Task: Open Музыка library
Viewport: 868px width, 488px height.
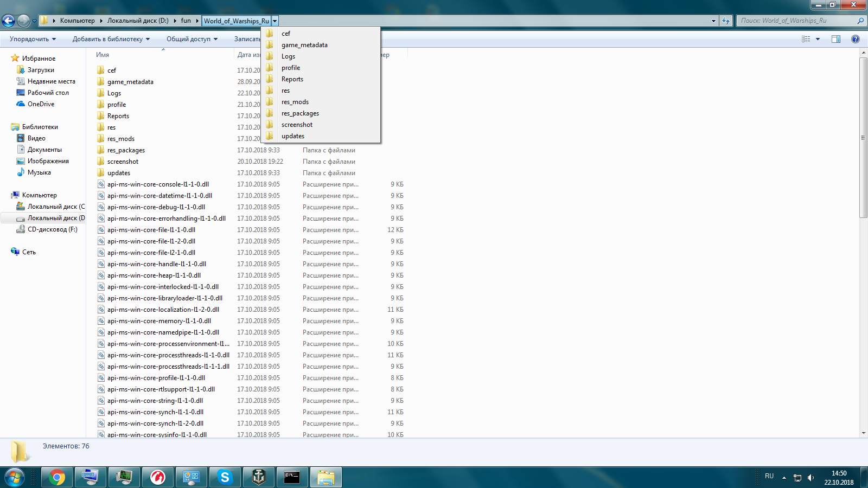Action: (x=39, y=172)
